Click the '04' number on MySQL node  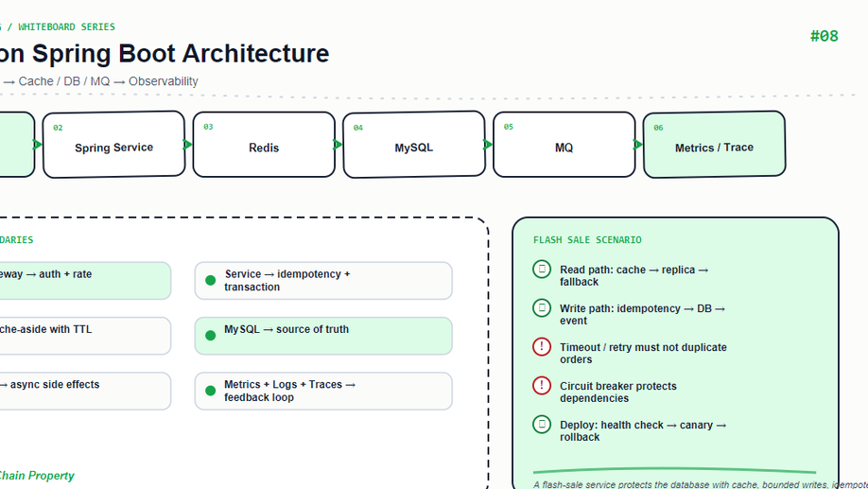pos(358,128)
